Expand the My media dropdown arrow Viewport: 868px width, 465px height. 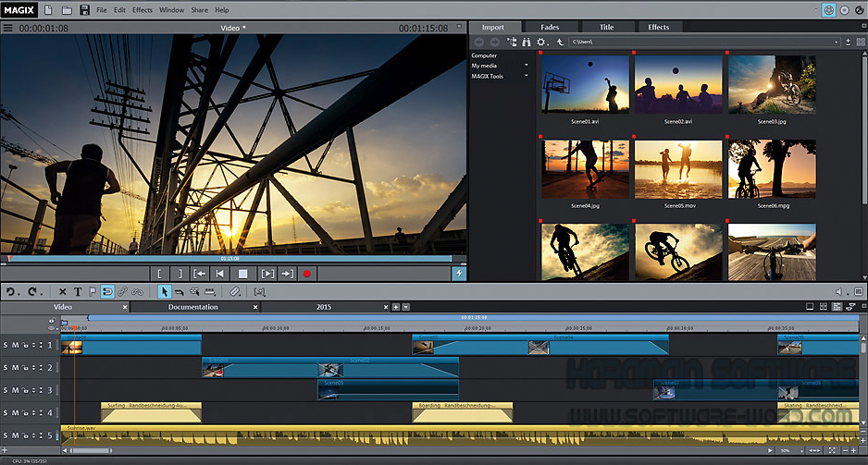tap(527, 66)
